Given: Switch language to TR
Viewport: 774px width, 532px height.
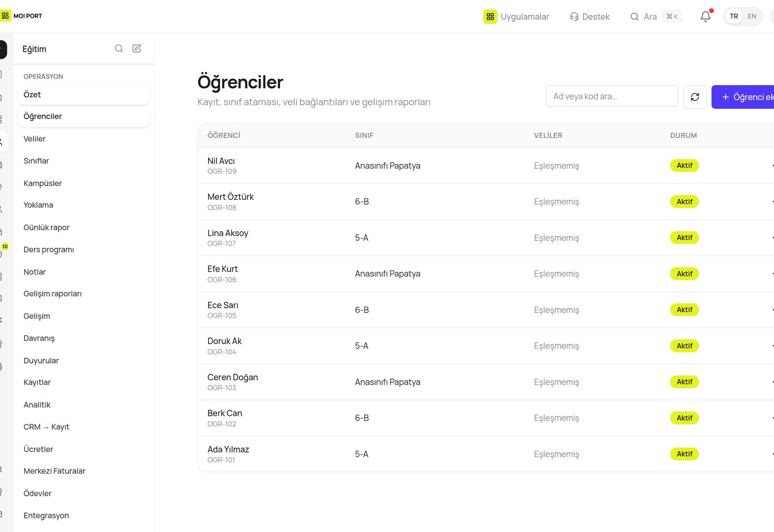Looking at the screenshot, I should (x=734, y=16).
